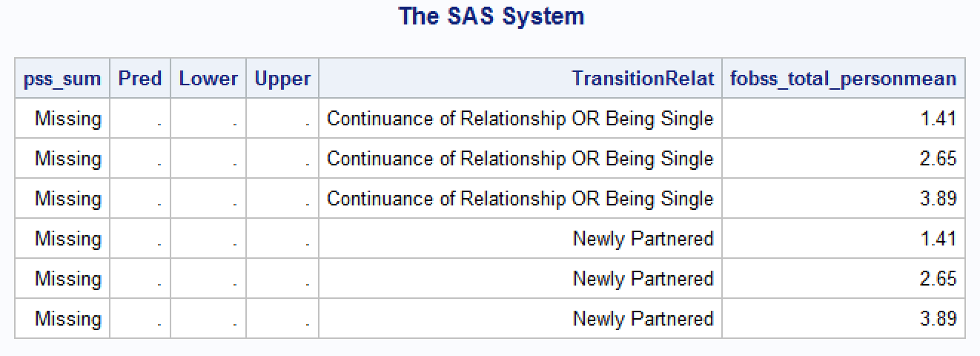
Task: Click the last "Newly Partnered" cell
Action: tap(643, 319)
